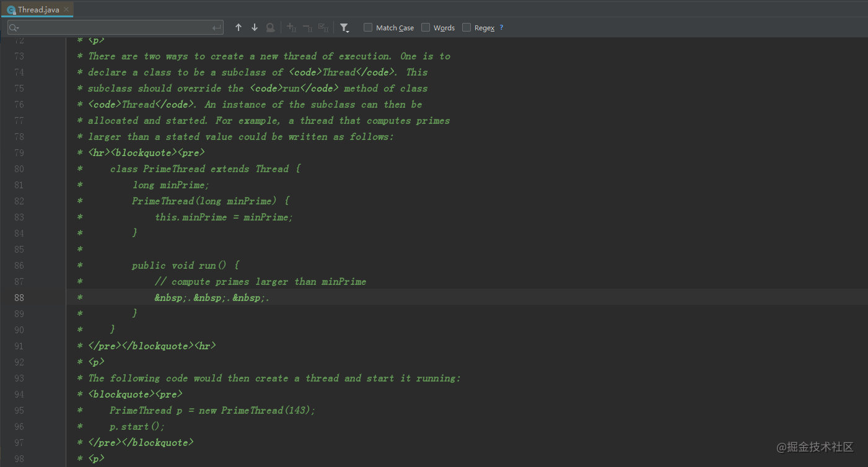Screen dimensions: 868x467
Task: Switch to the Thread.java tab
Action: (38, 9)
